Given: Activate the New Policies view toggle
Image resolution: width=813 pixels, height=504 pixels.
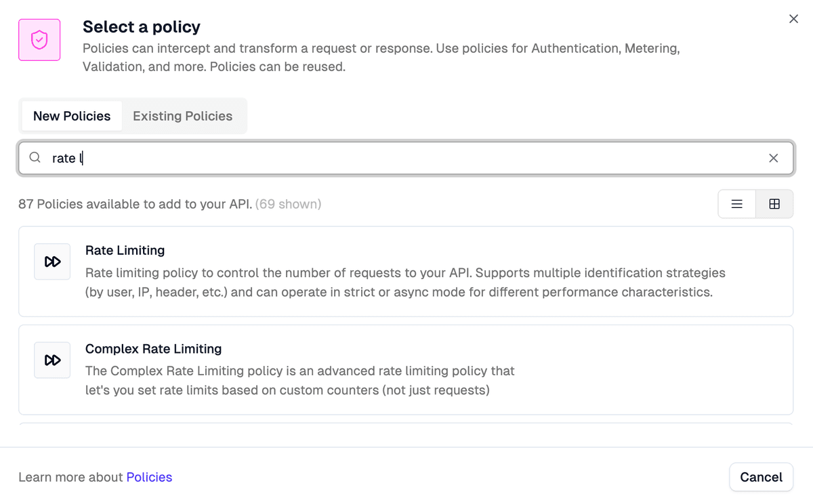Looking at the screenshot, I should click(x=71, y=116).
